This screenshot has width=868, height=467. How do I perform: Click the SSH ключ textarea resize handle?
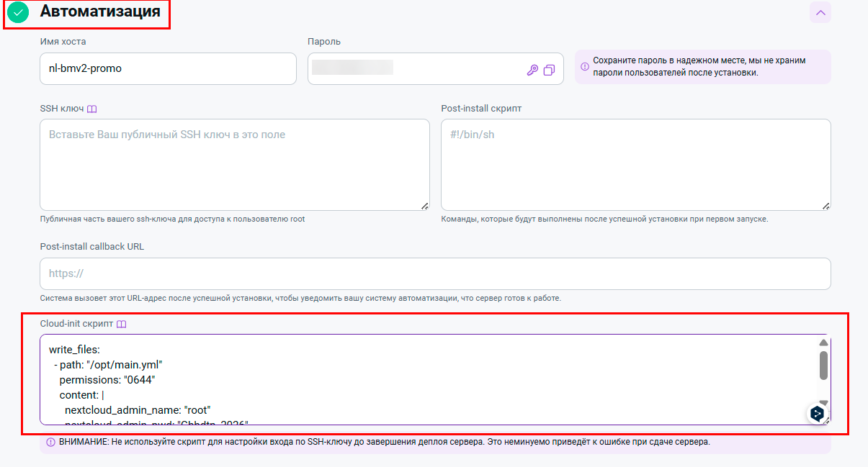[424, 206]
